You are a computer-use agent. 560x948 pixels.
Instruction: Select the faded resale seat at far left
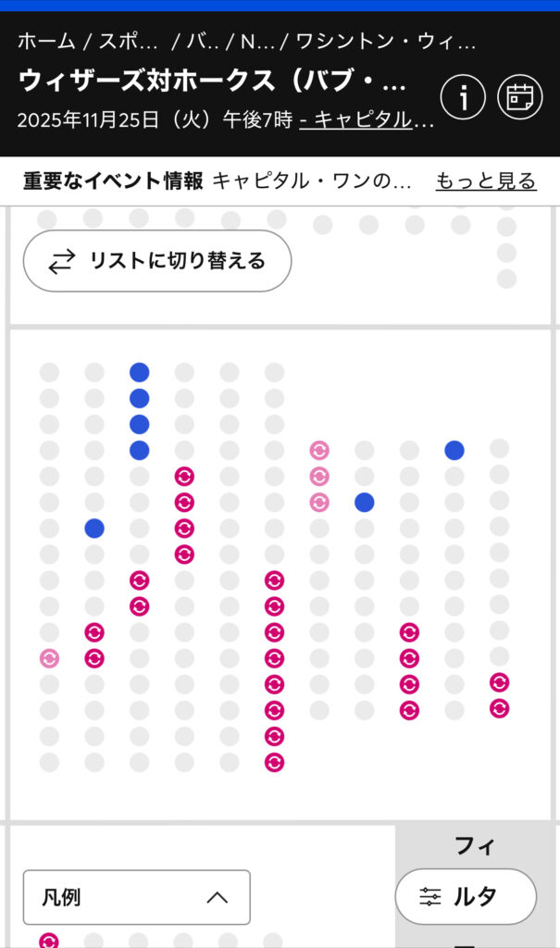pyautogui.click(x=49, y=658)
